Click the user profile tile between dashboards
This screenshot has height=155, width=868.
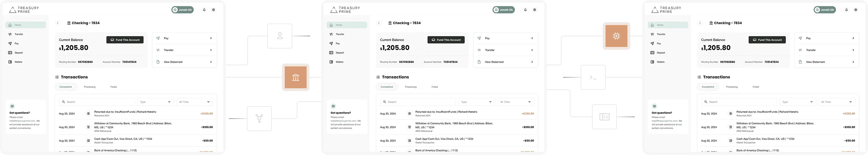[280, 36]
